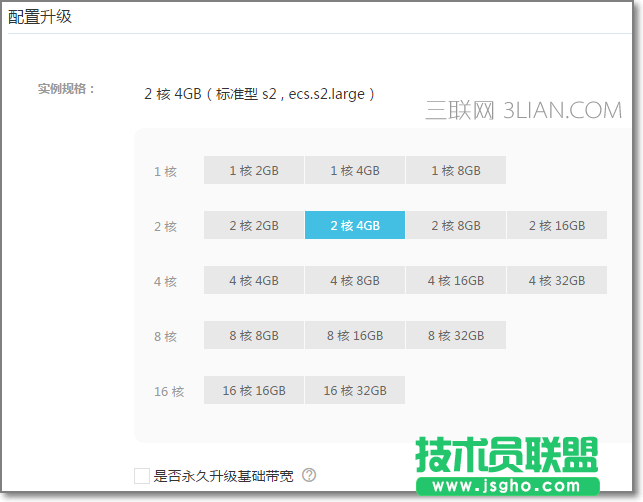Select the 4 核 8GB spec
Viewport: 643px width, 502px height.
point(355,280)
